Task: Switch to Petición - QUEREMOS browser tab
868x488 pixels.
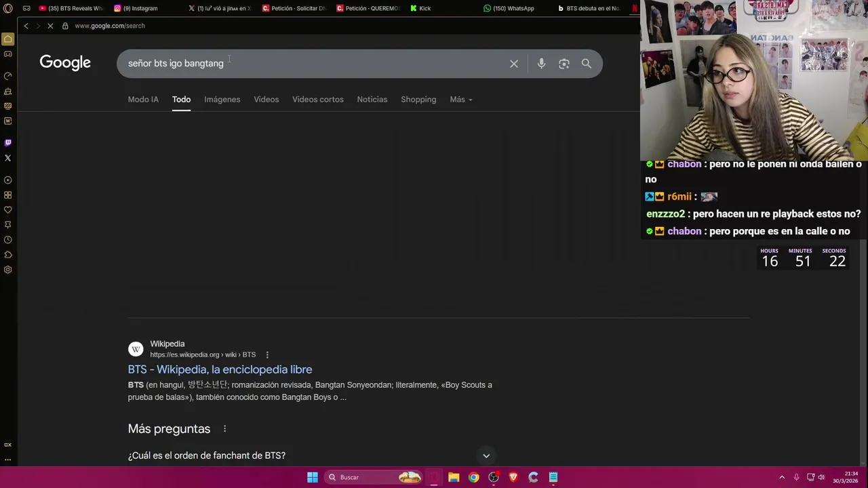Action: (x=368, y=8)
